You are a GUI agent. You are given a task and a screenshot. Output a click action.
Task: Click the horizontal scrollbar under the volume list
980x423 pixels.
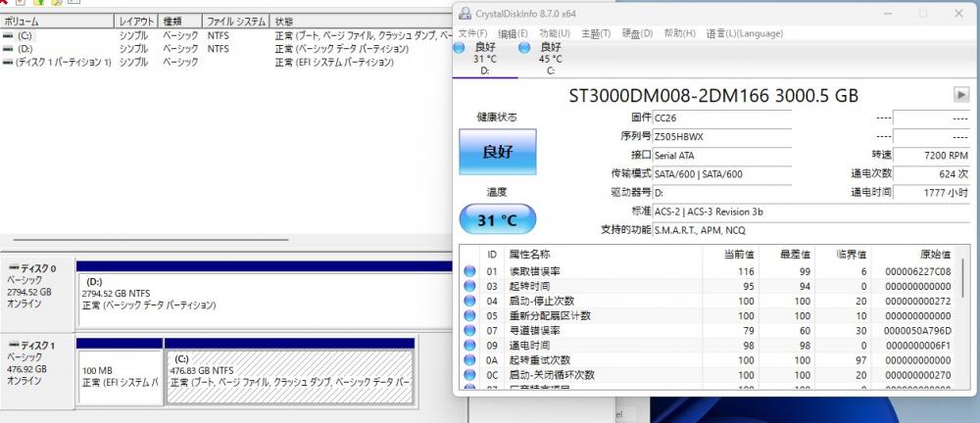[x=150, y=239]
